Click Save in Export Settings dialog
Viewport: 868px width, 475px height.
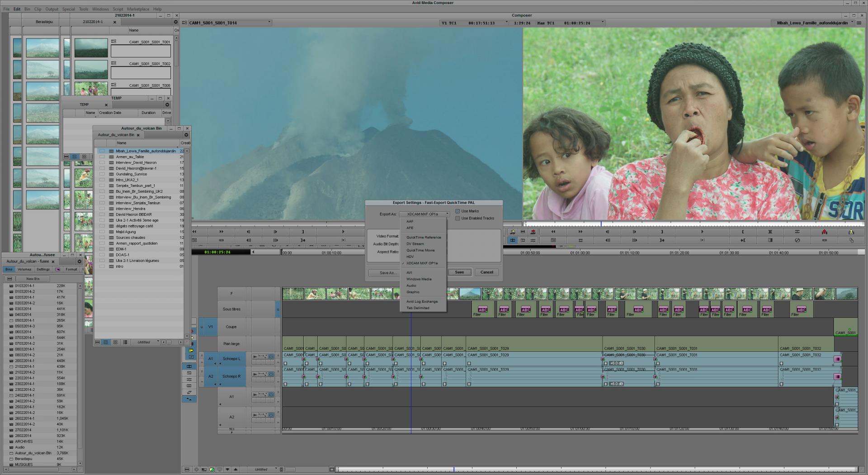coord(459,272)
